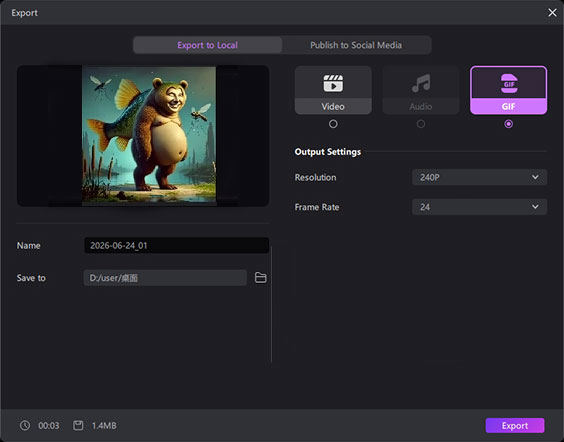This screenshot has height=442, width=564.
Task: Select the Video export format card
Action: (x=333, y=90)
